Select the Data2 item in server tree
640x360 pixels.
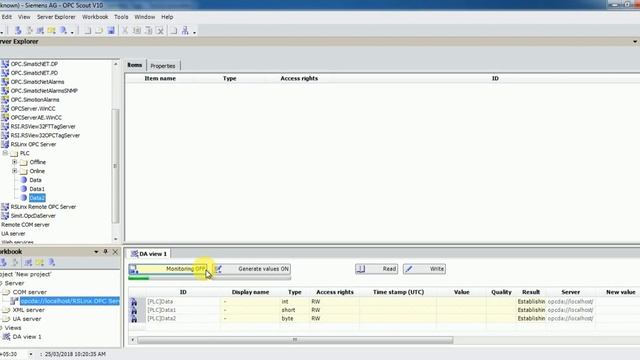pyautogui.click(x=37, y=198)
